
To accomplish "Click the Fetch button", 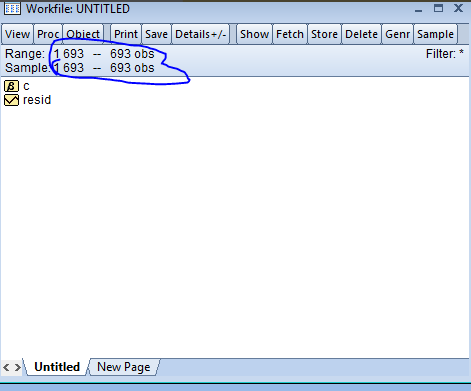I will coord(290,34).
